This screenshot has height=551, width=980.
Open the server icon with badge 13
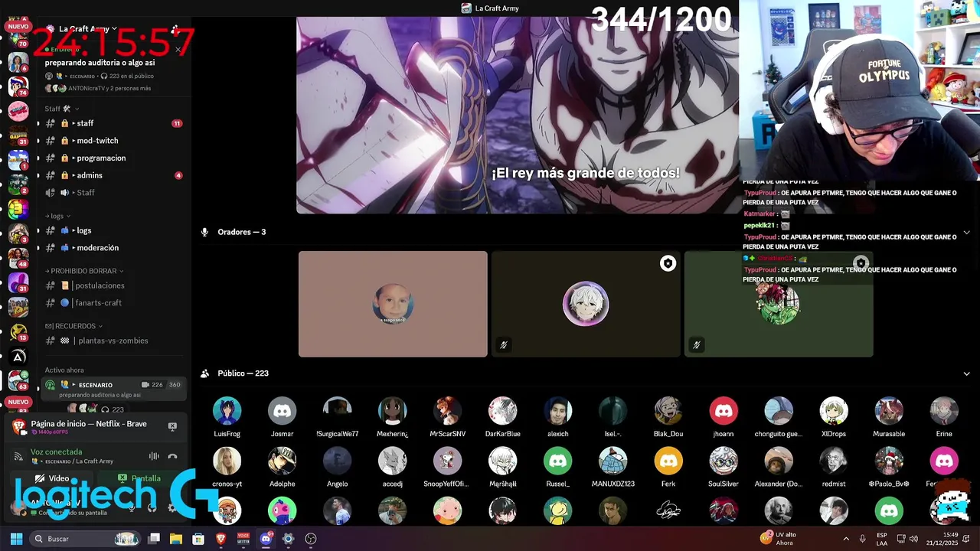point(18,331)
